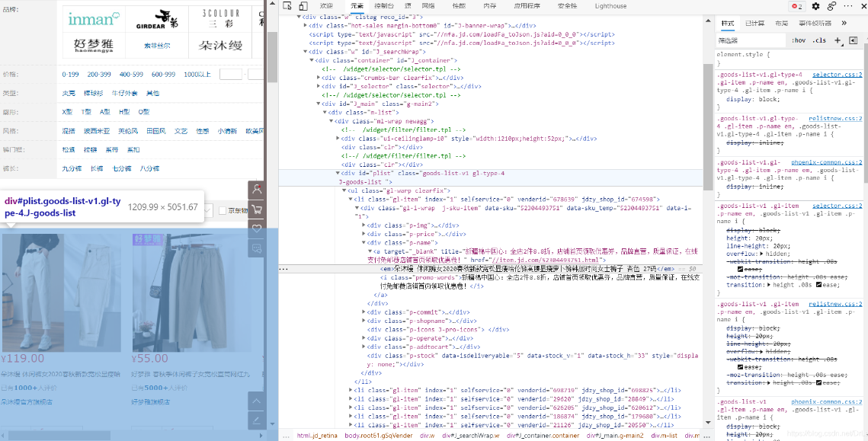Select the GIRDEAR brand logo

157,20
